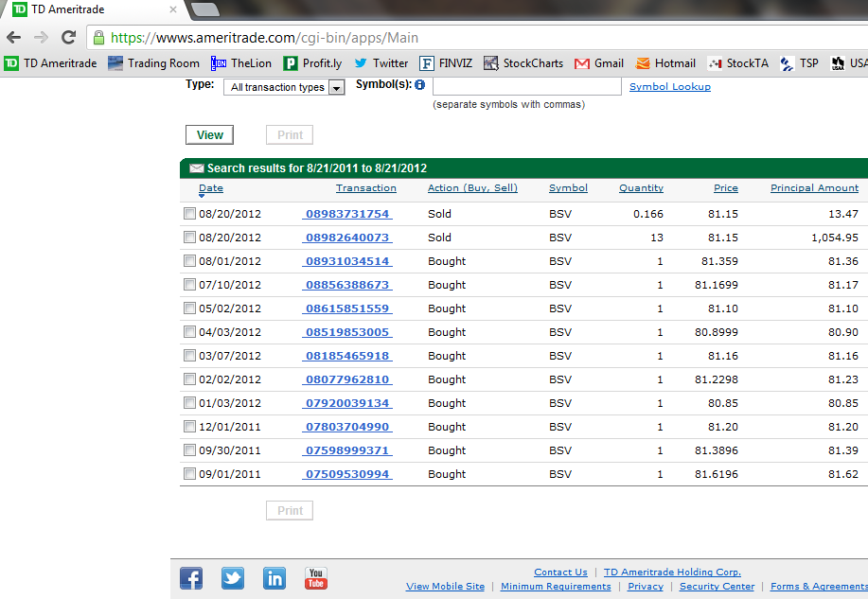This screenshot has width=868, height=599.
Task: Open the TSP bookmark
Action: pyautogui.click(x=799, y=63)
